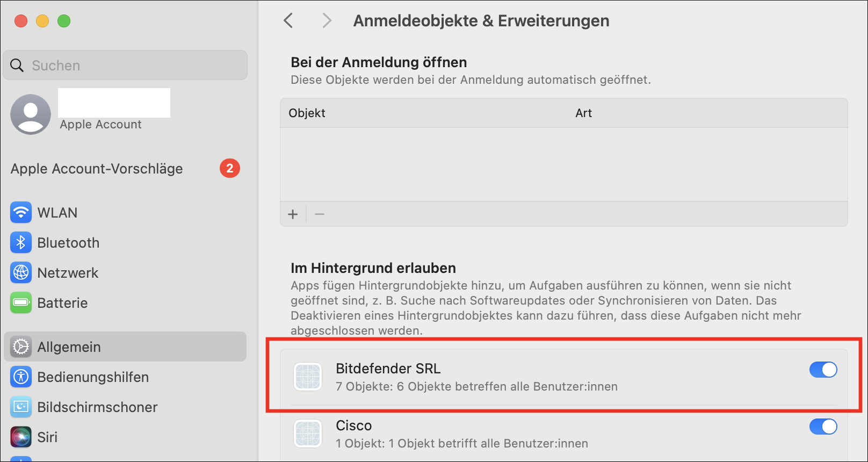Turn off the Cisco background toggle
The height and width of the screenshot is (462, 868).
click(x=823, y=427)
